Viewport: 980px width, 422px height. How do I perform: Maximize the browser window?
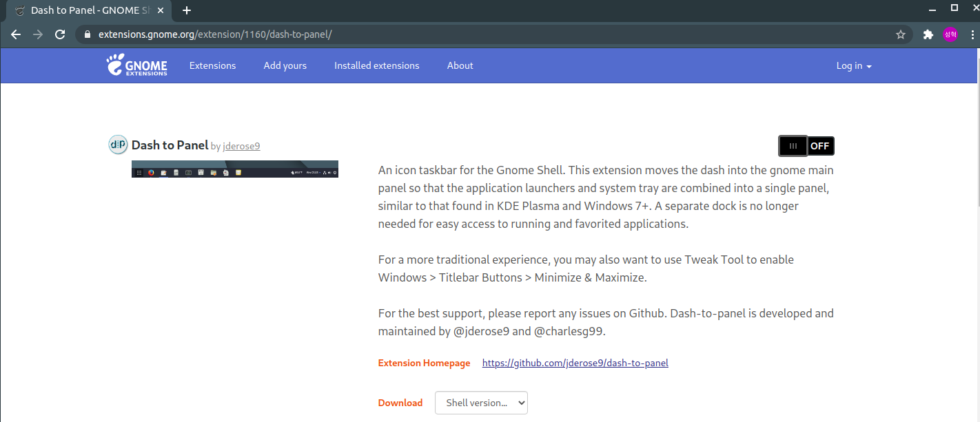955,8
